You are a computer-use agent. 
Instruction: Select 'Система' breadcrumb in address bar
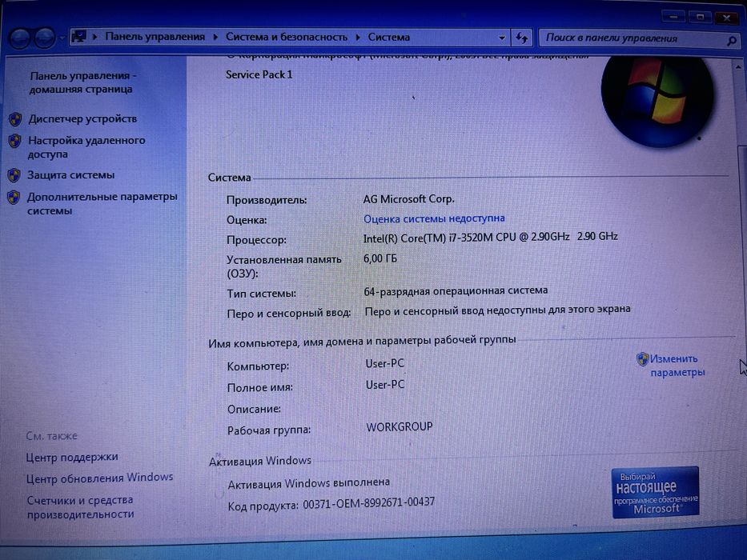coord(389,37)
